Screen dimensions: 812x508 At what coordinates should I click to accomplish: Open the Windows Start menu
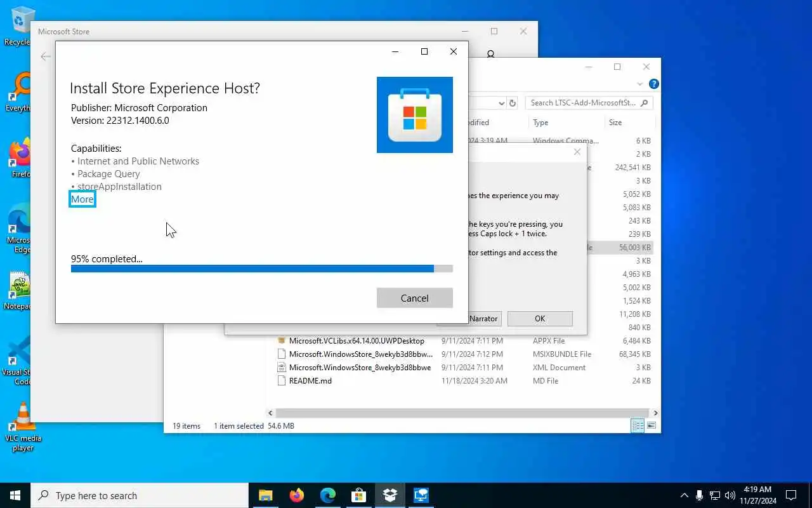coord(15,495)
